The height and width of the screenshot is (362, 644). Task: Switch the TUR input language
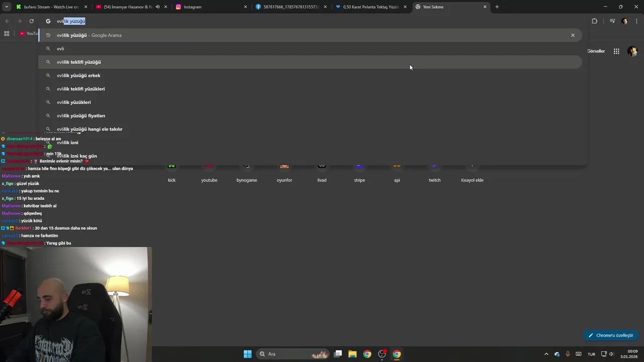pos(592,354)
